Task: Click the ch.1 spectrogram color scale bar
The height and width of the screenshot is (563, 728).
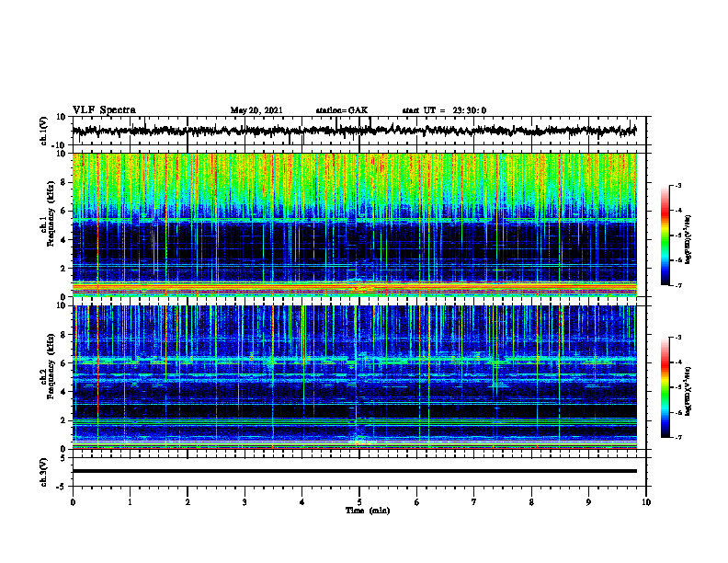Action: click(x=665, y=236)
